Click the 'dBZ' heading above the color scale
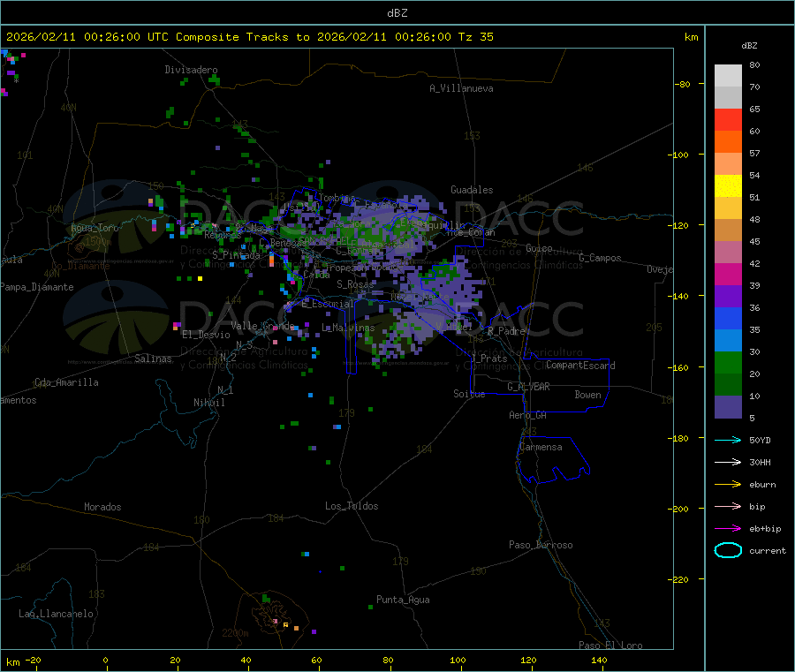795x672 pixels. [x=749, y=46]
